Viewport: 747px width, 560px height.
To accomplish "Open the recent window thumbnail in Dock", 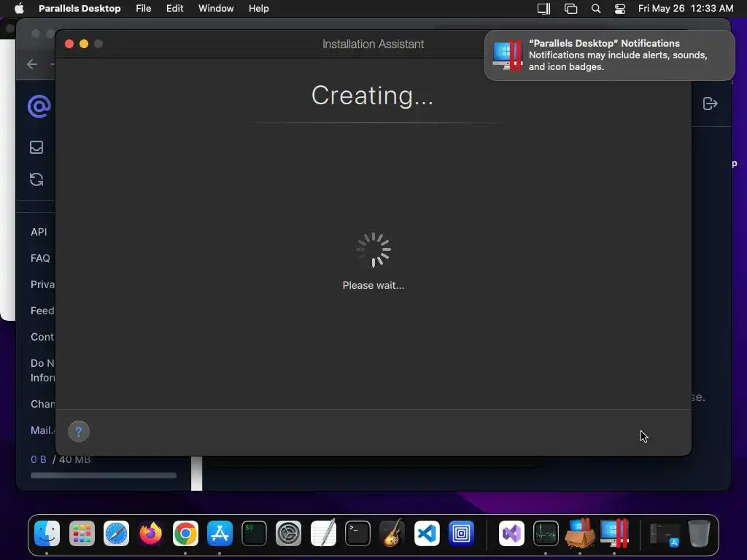I will tap(665, 534).
